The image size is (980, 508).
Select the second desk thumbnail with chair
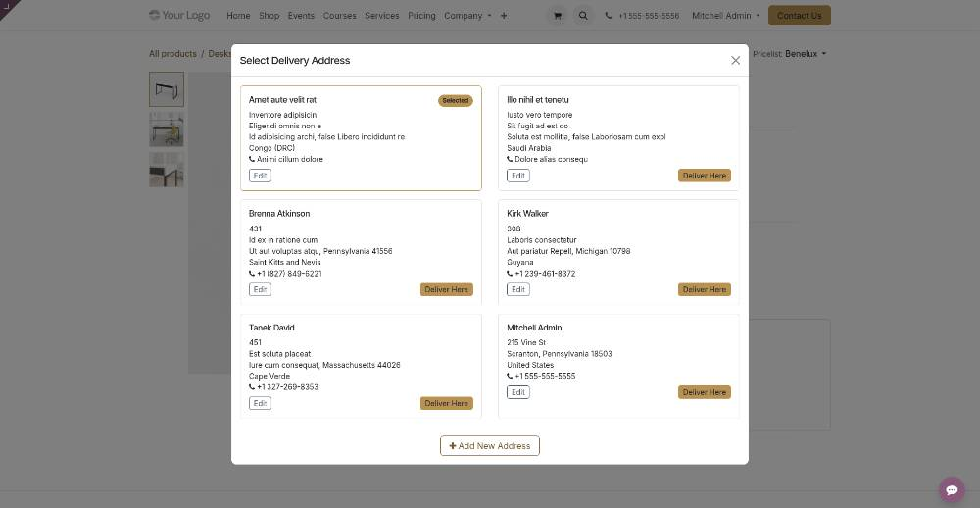(167, 128)
